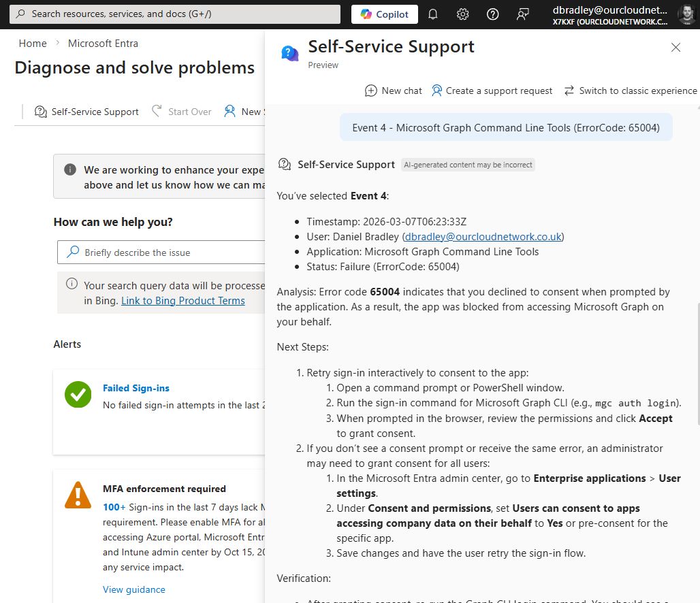Go to the Home breadcrumb
Screen dimensions: 700x603
tap(33, 44)
